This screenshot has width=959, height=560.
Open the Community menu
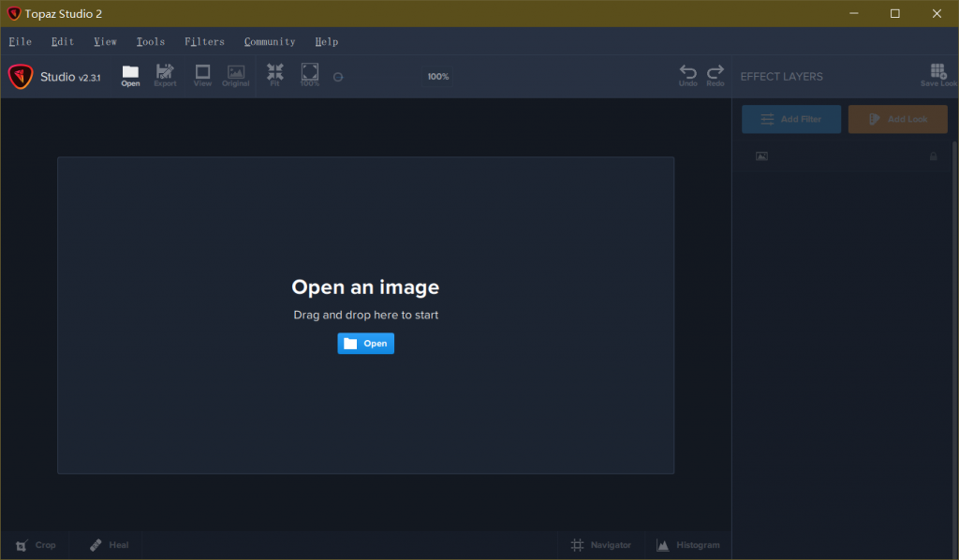270,42
